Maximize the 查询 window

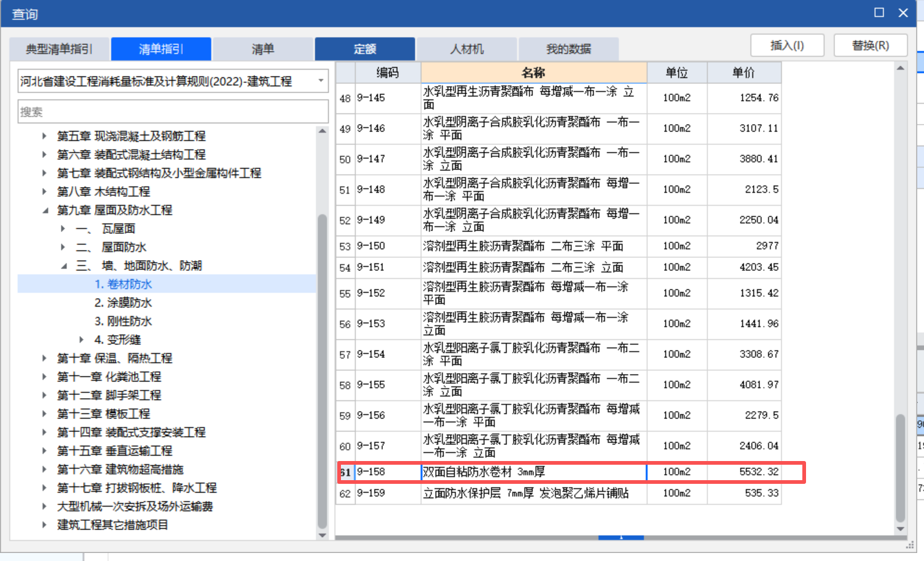point(879,12)
